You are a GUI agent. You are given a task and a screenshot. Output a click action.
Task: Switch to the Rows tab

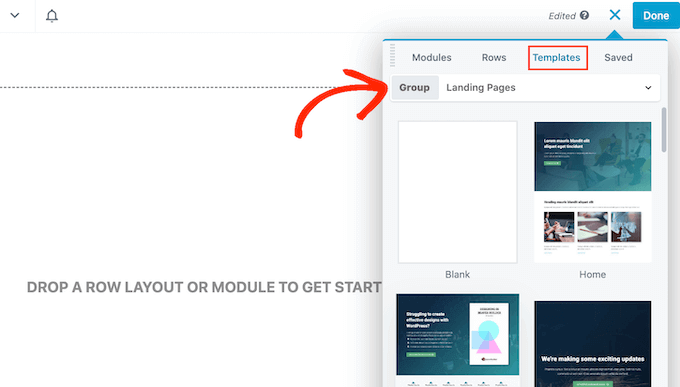(x=494, y=57)
